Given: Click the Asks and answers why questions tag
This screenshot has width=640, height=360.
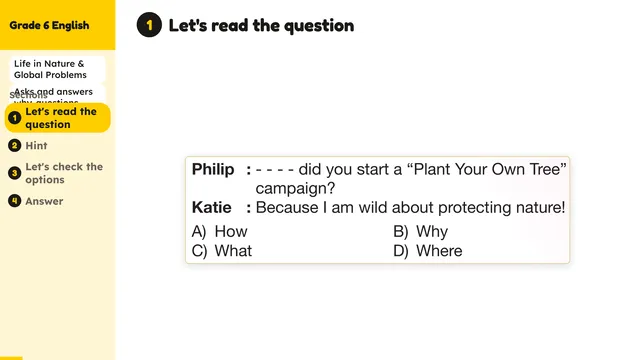Looking at the screenshot, I should pyautogui.click(x=58, y=95).
